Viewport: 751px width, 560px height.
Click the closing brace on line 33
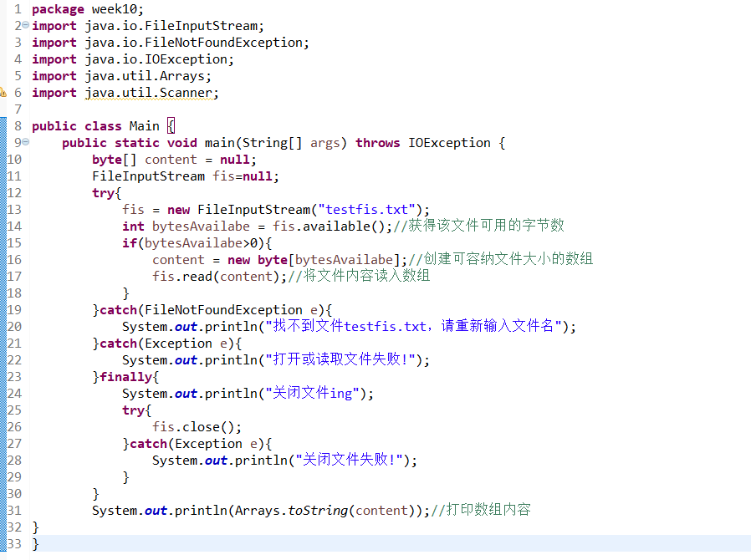point(35,544)
